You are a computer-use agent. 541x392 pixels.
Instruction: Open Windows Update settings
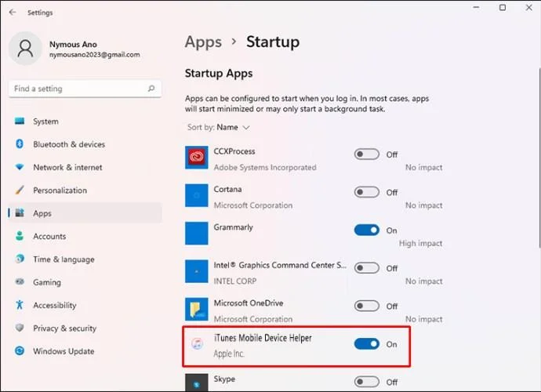[x=85, y=351]
